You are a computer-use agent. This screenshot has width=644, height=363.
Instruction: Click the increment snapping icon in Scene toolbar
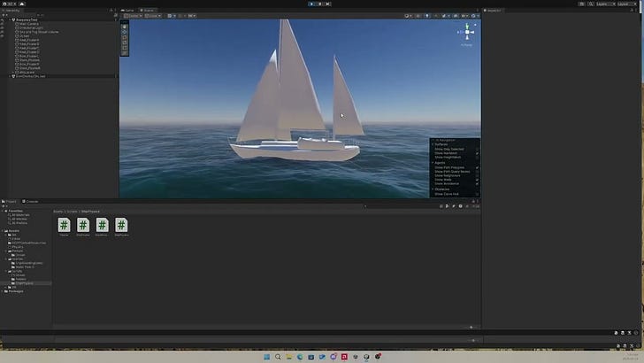pos(192,16)
